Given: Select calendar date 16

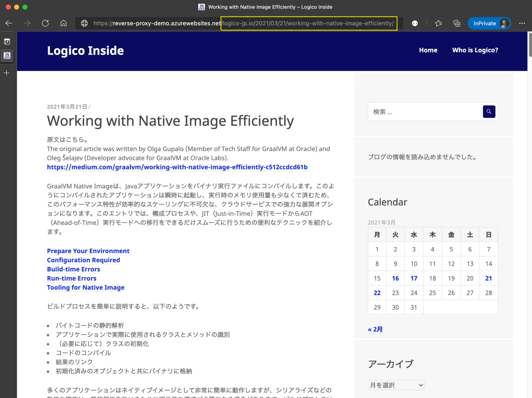Looking at the screenshot, I should coord(395,278).
